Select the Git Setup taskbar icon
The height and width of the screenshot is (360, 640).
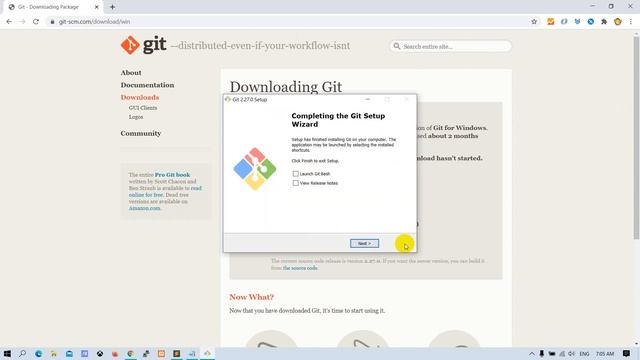[207, 353]
